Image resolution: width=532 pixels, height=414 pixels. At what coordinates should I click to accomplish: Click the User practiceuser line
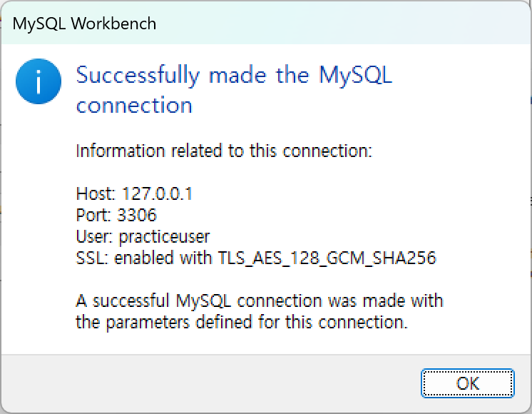click(x=143, y=237)
